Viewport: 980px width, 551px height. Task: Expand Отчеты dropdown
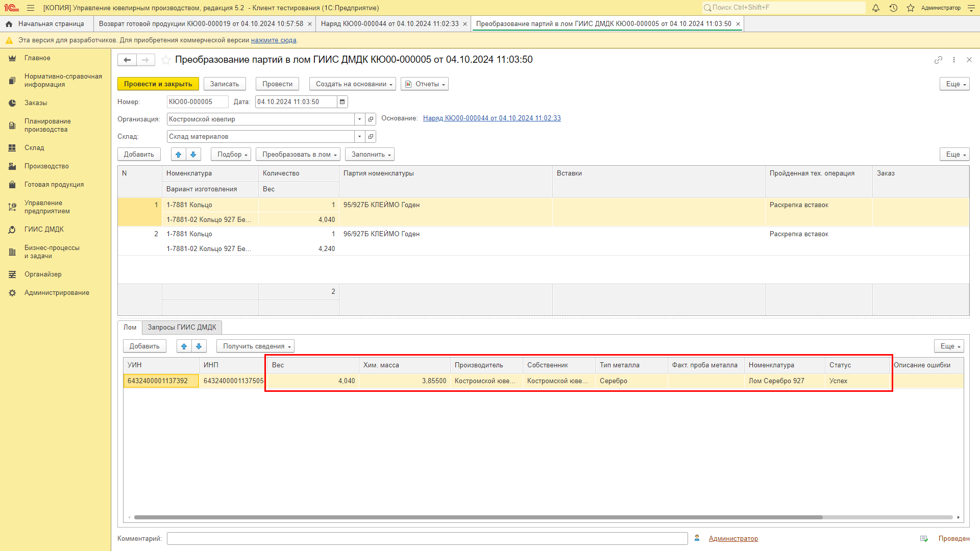tap(425, 84)
